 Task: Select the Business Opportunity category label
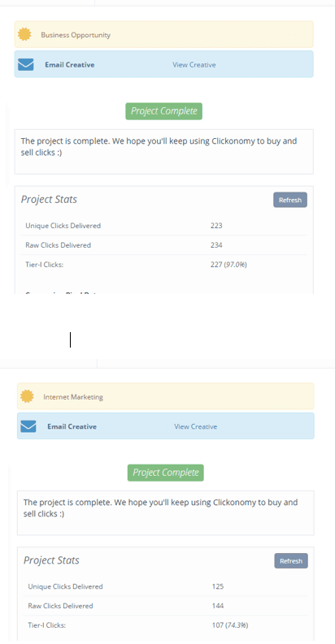coord(76,35)
